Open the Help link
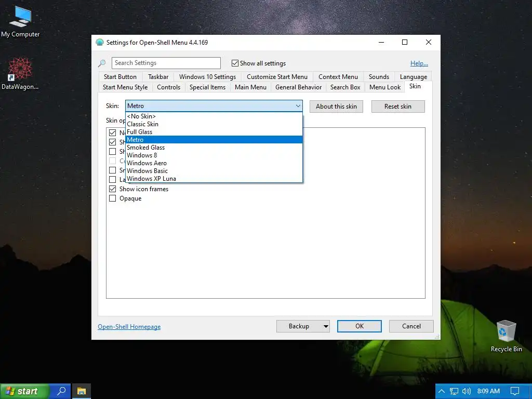532x399 pixels. [419, 63]
